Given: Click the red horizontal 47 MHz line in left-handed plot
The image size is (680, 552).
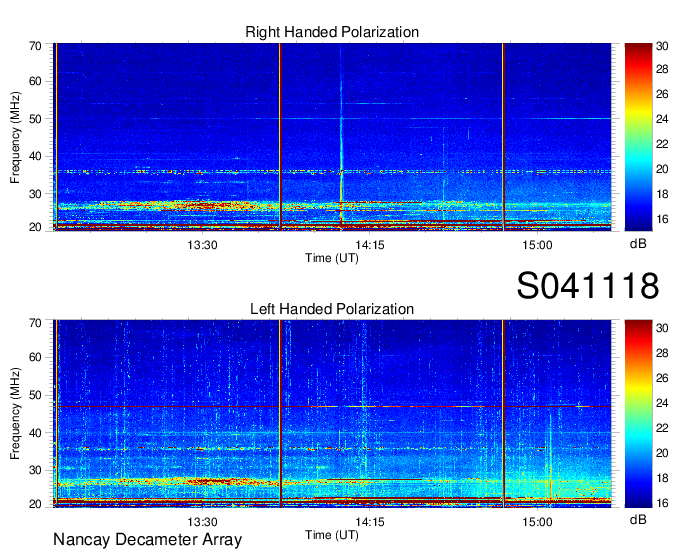Looking at the screenshot, I should click(332, 406).
